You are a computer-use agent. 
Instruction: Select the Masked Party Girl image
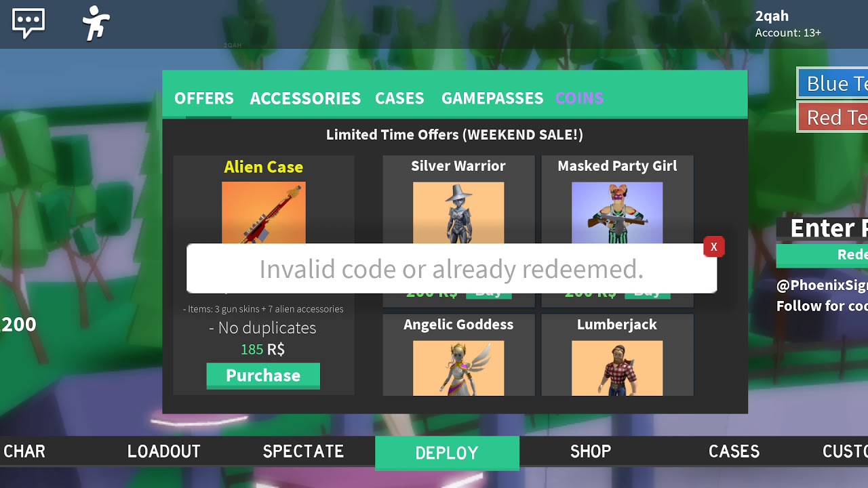coord(617,213)
